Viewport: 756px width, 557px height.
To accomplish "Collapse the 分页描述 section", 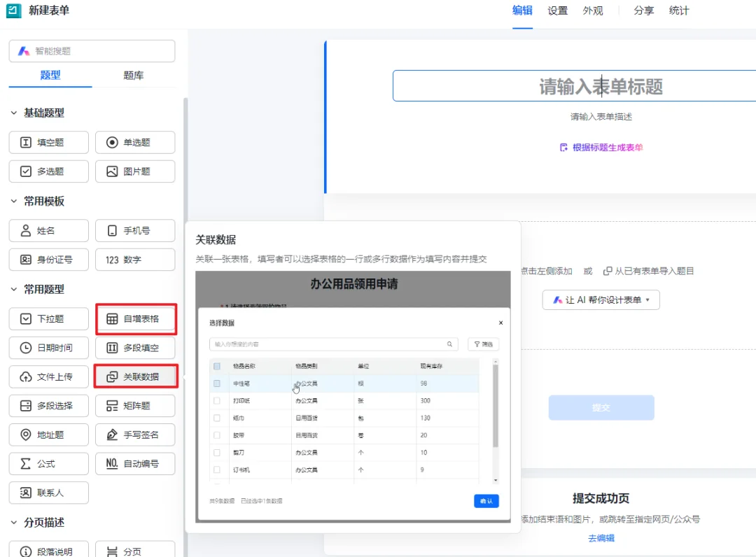I will [x=13, y=522].
